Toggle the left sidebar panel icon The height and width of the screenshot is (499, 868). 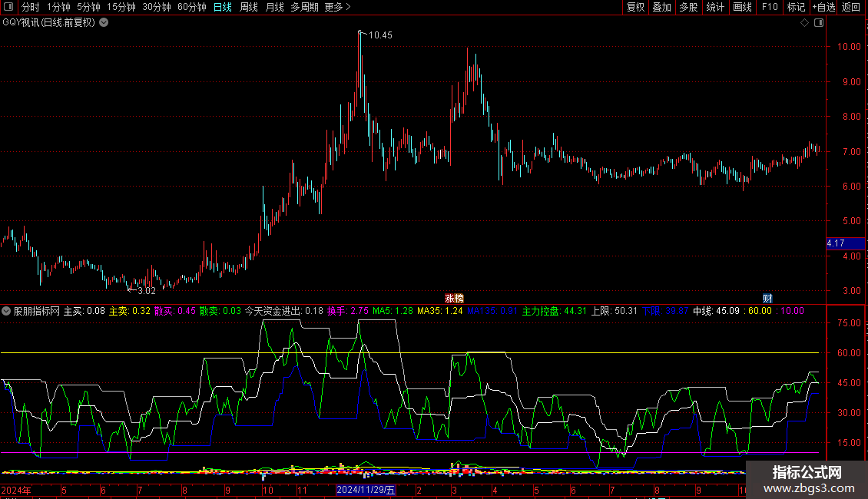pyautogui.click(x=8, y=7)
